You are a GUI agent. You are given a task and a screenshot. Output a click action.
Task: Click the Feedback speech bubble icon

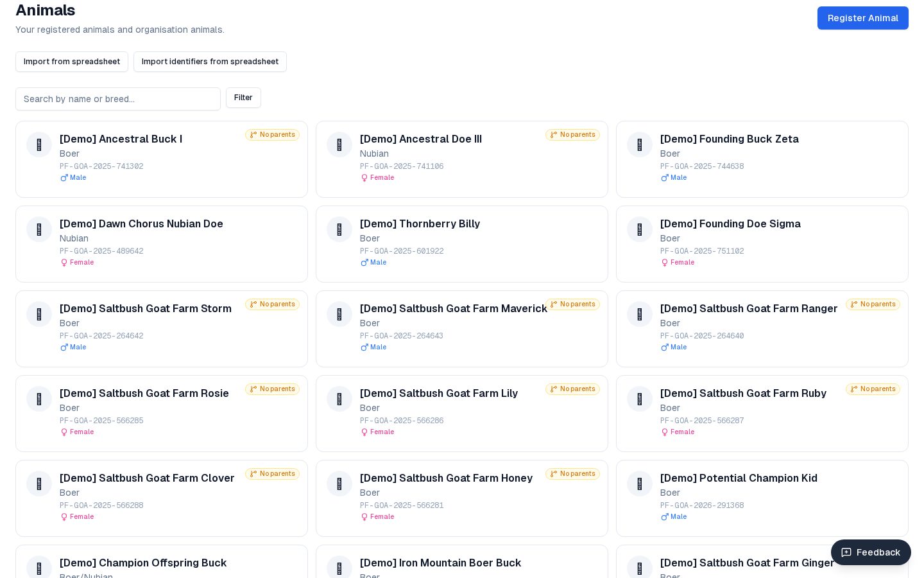[846, 552]
